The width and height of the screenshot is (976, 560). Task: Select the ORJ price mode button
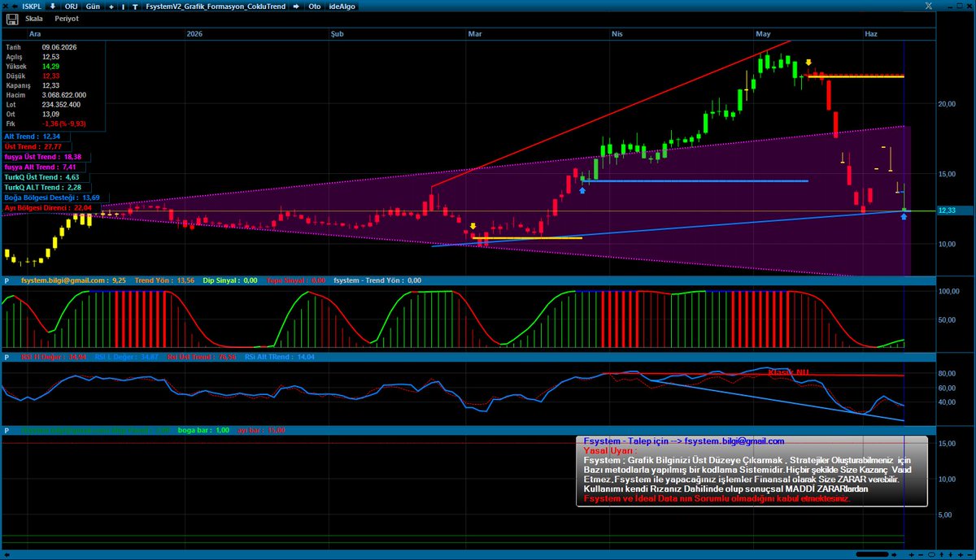click(x=70, y=7)
